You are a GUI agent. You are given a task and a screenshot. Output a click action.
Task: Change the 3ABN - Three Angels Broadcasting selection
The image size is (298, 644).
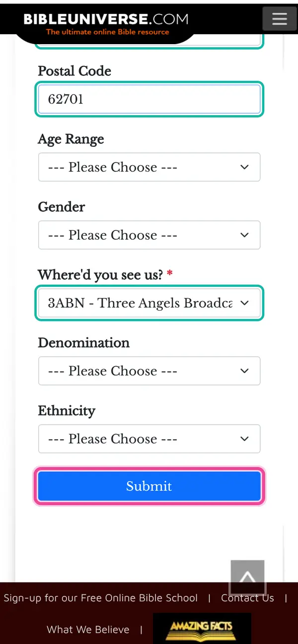point(149,303)
